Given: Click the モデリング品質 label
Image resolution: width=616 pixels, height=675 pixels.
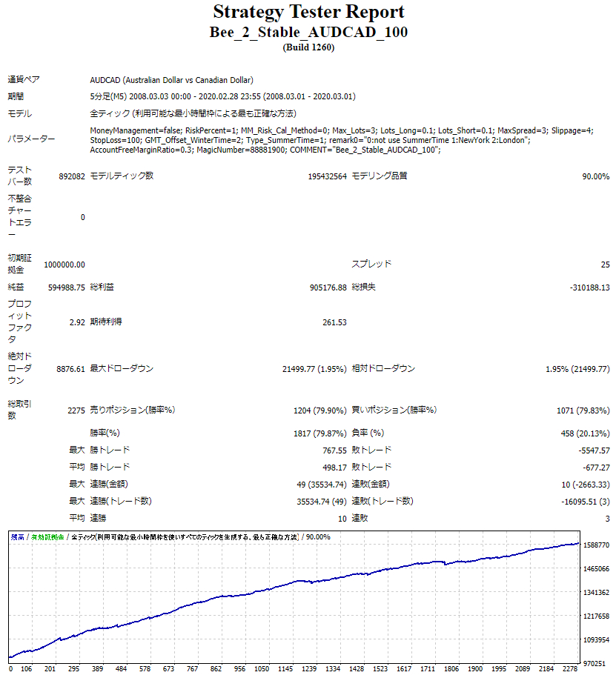Looking at the screenshot, I should [379, 176].
